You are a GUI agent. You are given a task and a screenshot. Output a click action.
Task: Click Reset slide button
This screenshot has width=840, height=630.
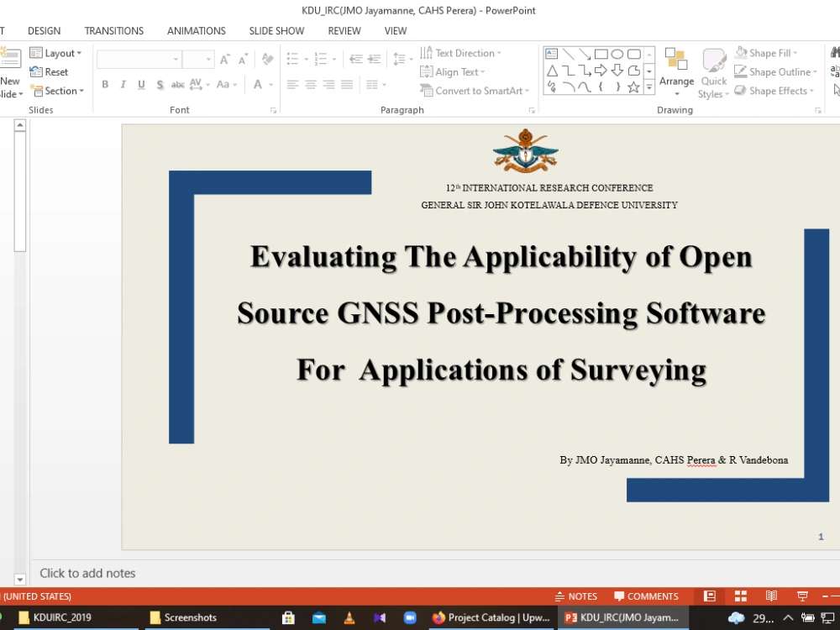(x=50, y=71)
